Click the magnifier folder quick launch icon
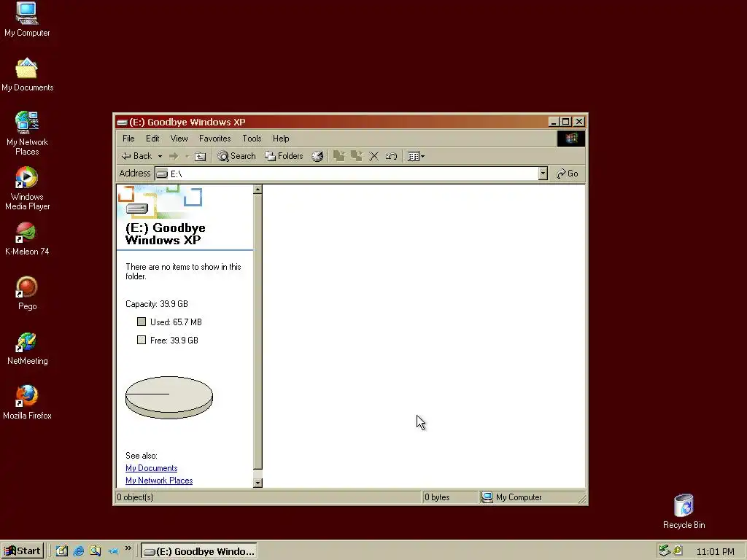 click(96, 551)
